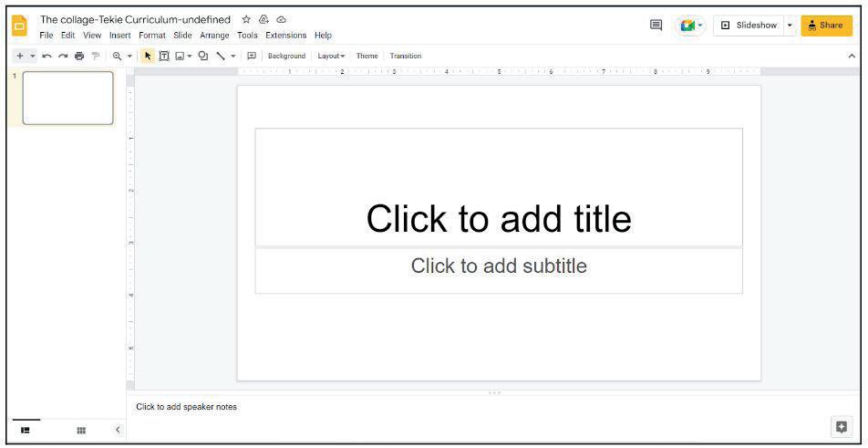The height and width of the screenshot is (448, 868).
Task: Open the Slideshow options dropdown arrow
Action: tap(790, 26)
